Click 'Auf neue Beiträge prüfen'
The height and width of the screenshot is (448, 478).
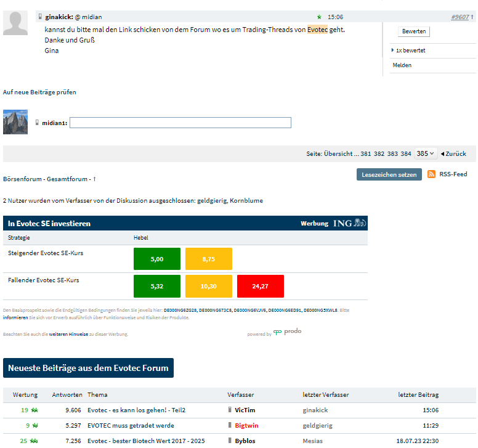(39, 92)
